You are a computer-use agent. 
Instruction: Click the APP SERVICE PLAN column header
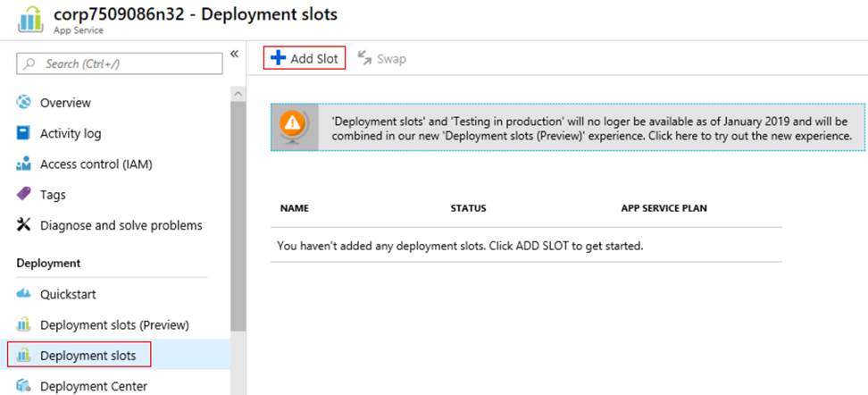point(664,208)
